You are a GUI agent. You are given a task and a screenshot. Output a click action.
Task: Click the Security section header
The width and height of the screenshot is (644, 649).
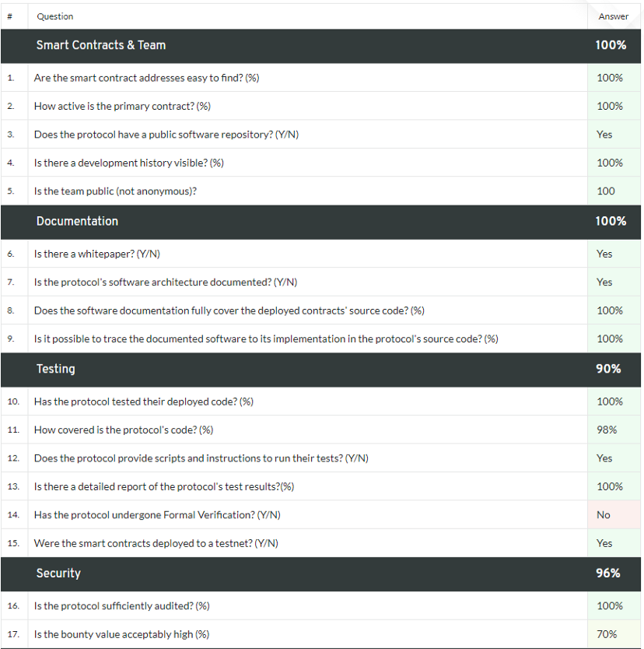[58, 573]
